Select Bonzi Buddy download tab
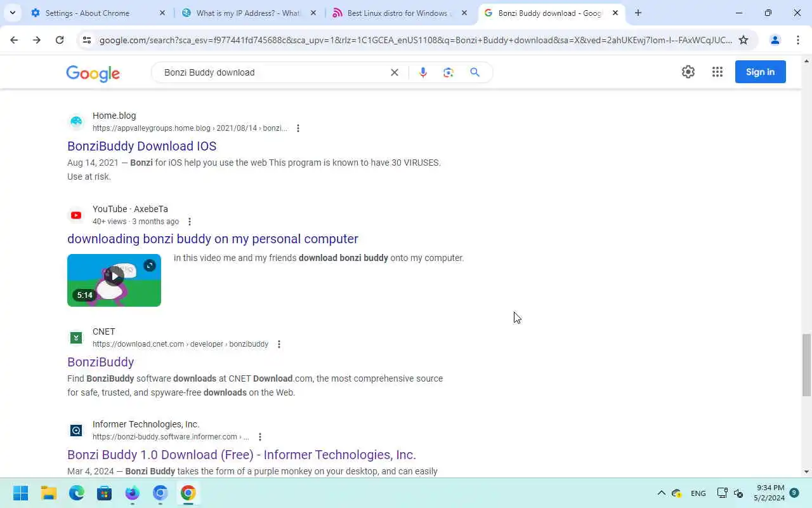Viewport: 812px width, 508px height. pyautogui.click(x=551, y=13)
